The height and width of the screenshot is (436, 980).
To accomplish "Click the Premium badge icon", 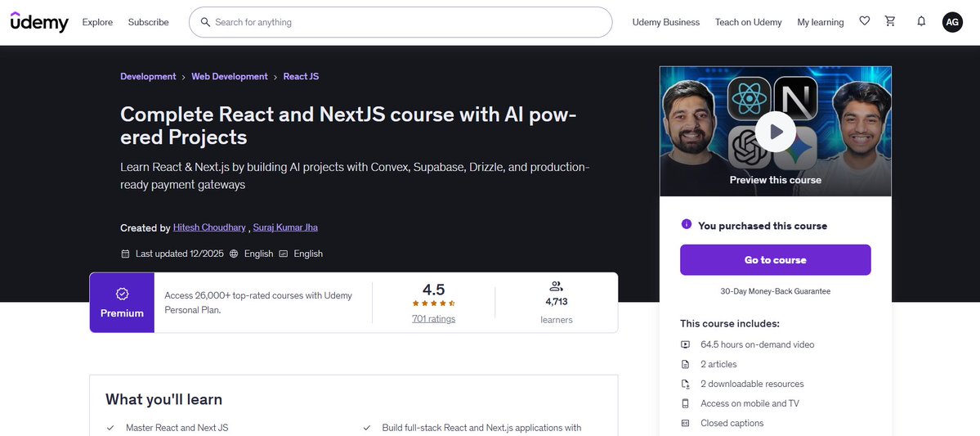I will 123,294.
